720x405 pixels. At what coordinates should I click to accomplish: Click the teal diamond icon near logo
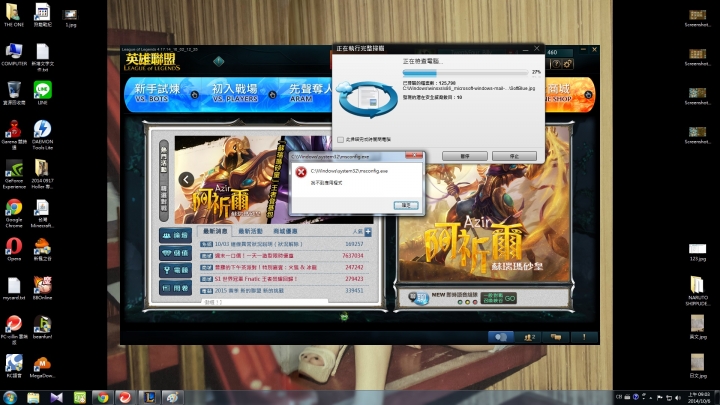219,61
